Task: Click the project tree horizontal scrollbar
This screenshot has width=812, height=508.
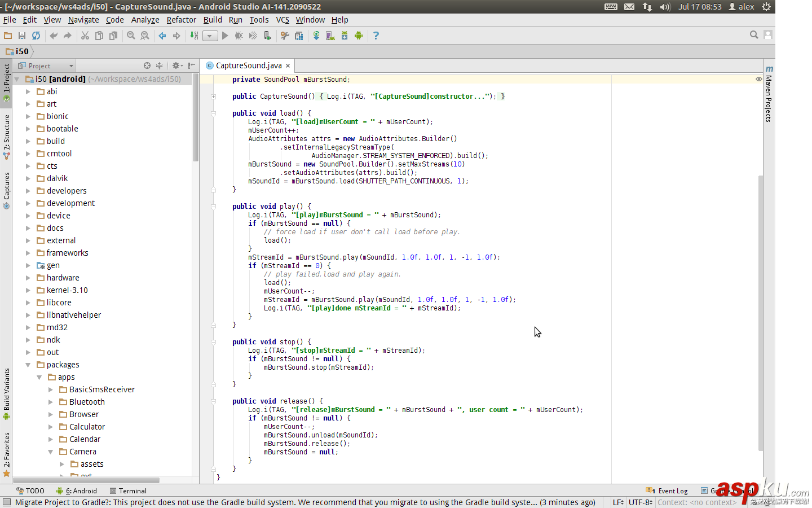Action: point(86,480)
